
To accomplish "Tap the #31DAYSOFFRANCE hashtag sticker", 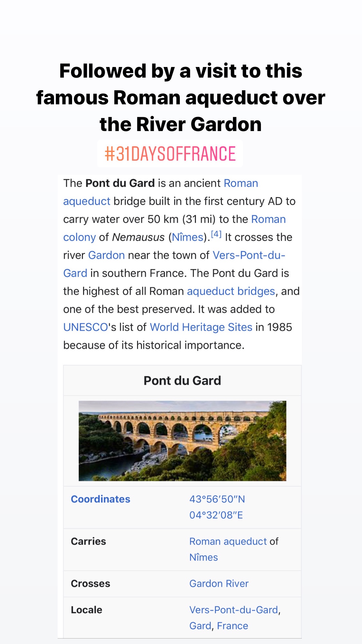I will coord(170,154).
